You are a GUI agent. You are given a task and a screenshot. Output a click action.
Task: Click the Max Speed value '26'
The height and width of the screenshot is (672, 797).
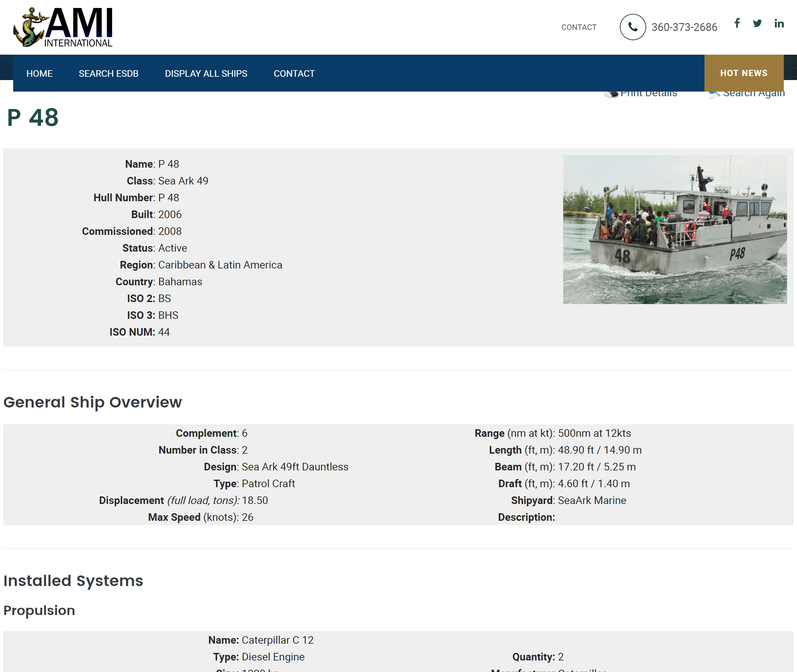point(248,517)
